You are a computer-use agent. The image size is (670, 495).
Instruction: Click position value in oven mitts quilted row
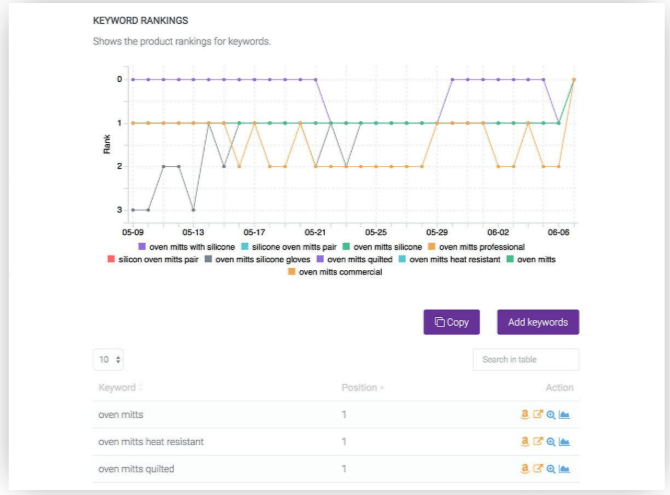point(344,468)
